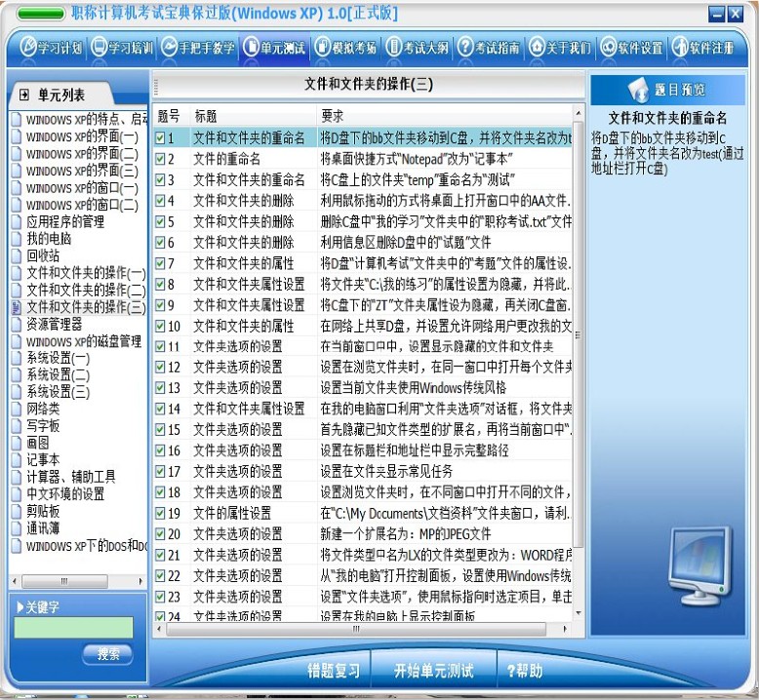The height and width of the screenshot is (700, 759).
Task: Click the question list scroll-right arrow
Action: click(565, 629)
